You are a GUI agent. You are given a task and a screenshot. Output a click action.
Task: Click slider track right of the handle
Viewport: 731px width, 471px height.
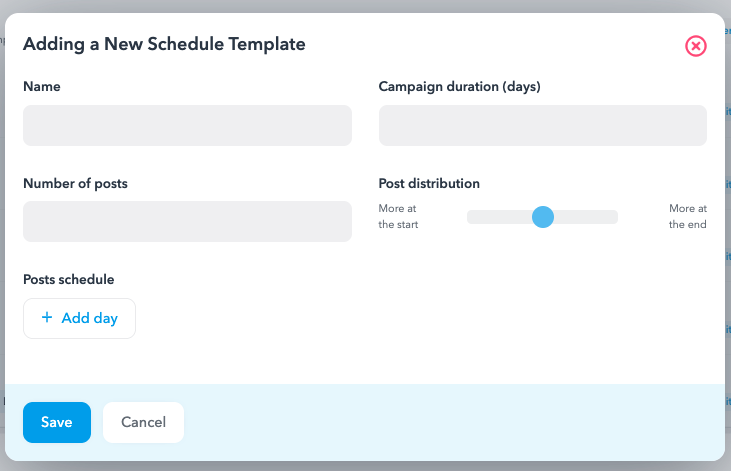[x=586, y=217]
